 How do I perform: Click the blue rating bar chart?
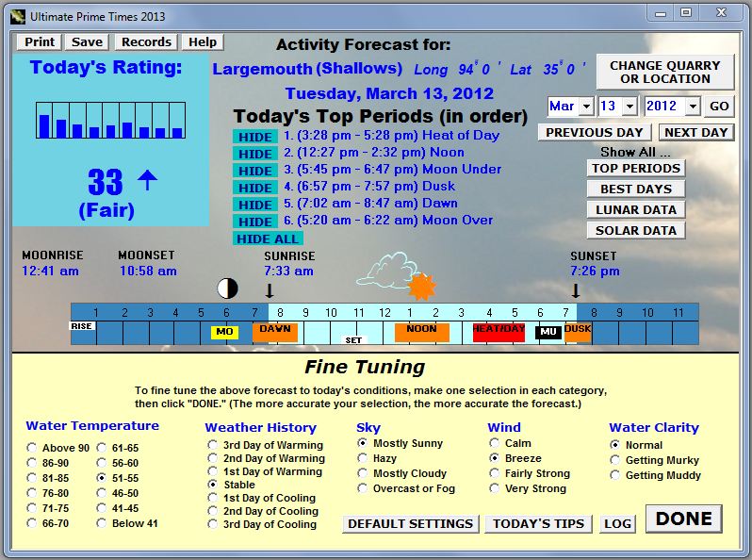click(x=111, y=120)
